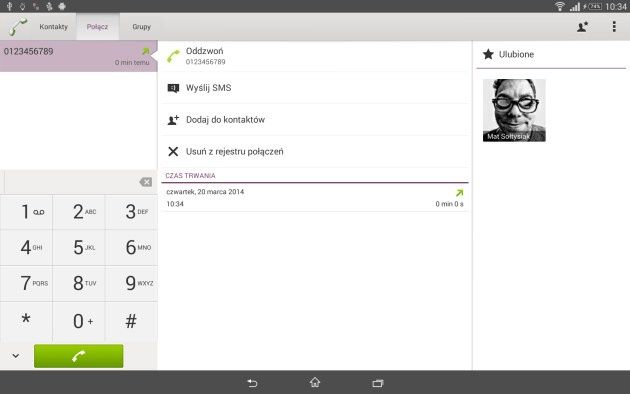The height and width of the screenshot is (394, 630).
Task: Tap the signal strength status icon
Action: [575, 6]
